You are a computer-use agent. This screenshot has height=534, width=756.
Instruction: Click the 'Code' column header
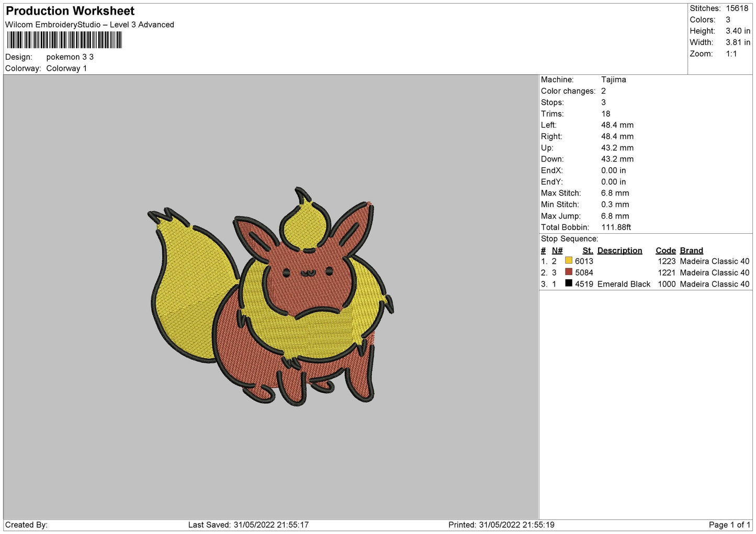click(665, 251)
